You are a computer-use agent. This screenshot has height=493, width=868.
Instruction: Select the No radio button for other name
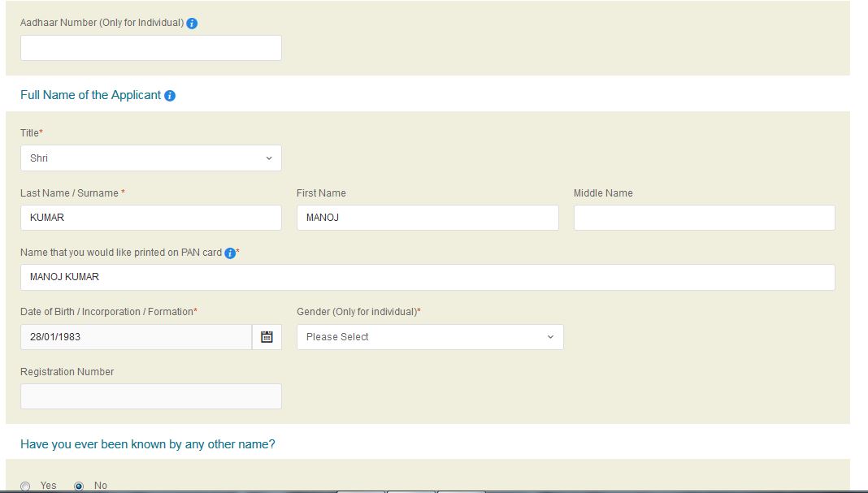coord(79,486)
